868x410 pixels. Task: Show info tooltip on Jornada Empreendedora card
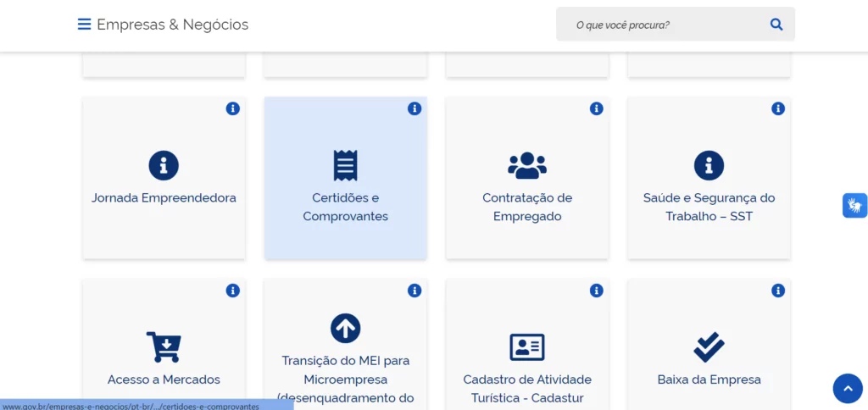click(x=233, y=108)
